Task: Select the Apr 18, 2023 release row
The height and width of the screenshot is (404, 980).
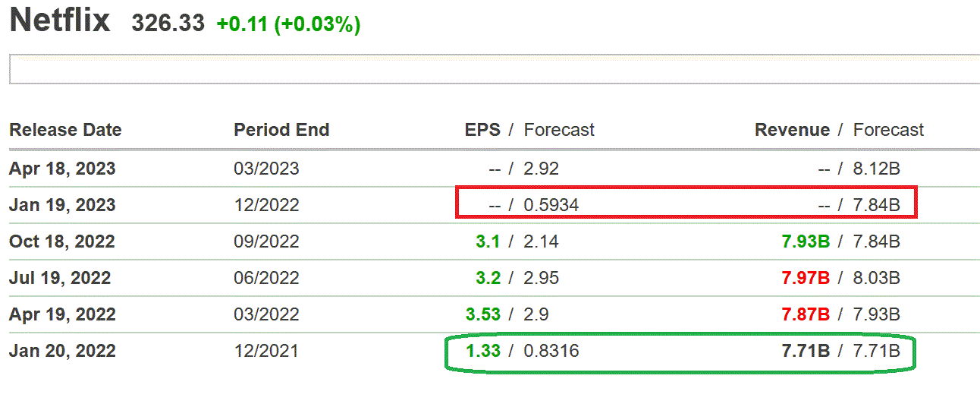Action: pyautogui.click(x=62, y=169)
